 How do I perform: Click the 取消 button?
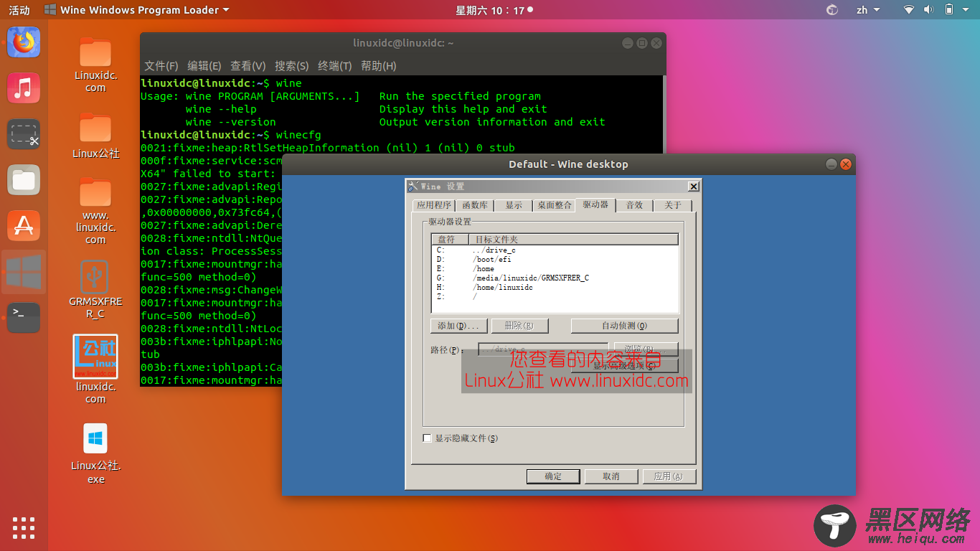pos(611,476)
